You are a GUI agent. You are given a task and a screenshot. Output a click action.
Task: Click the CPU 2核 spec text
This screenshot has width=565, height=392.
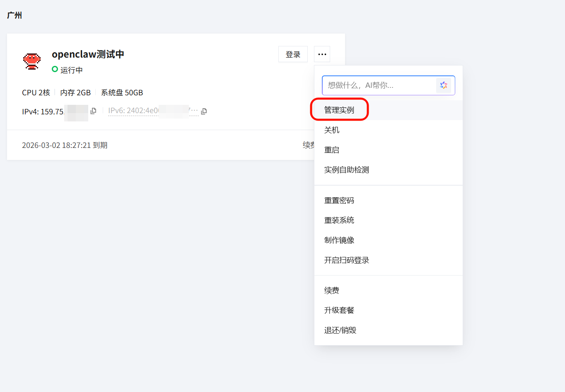pos(36,93)
